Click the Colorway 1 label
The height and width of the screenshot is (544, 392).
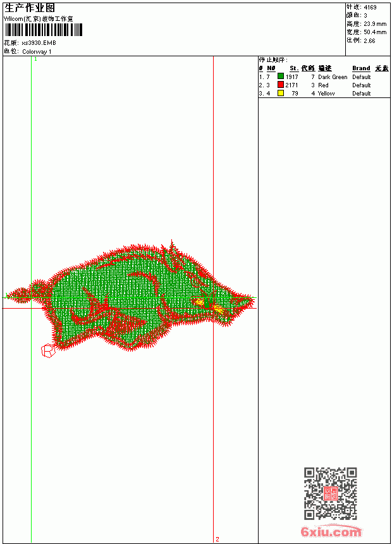37,52
